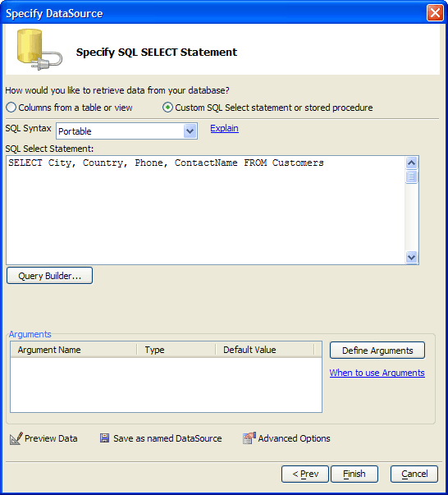Image resolution: width=448 pixels, height=495 pixels.
Task: Click the Save as named DataSource disk icon
Action: click(x=104, y=438)
